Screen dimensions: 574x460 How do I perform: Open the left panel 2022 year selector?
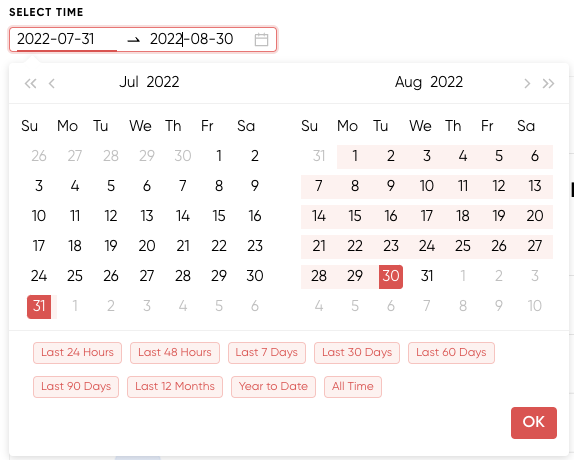[x=163, y=82]
